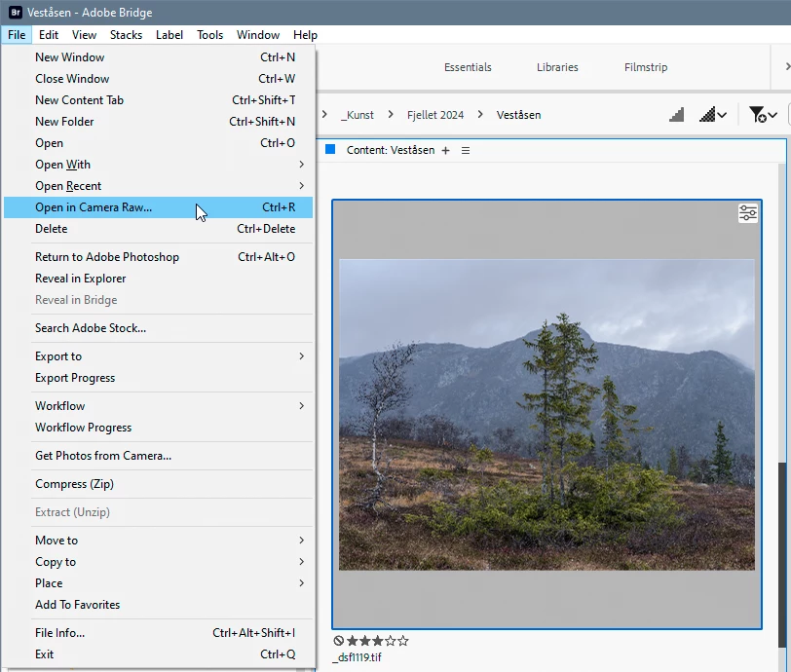Image resolution: width=791 pixels, height=672 pixels.
Task: Open the Content panel hamburger menu
Action: click(x=466, y=150)
